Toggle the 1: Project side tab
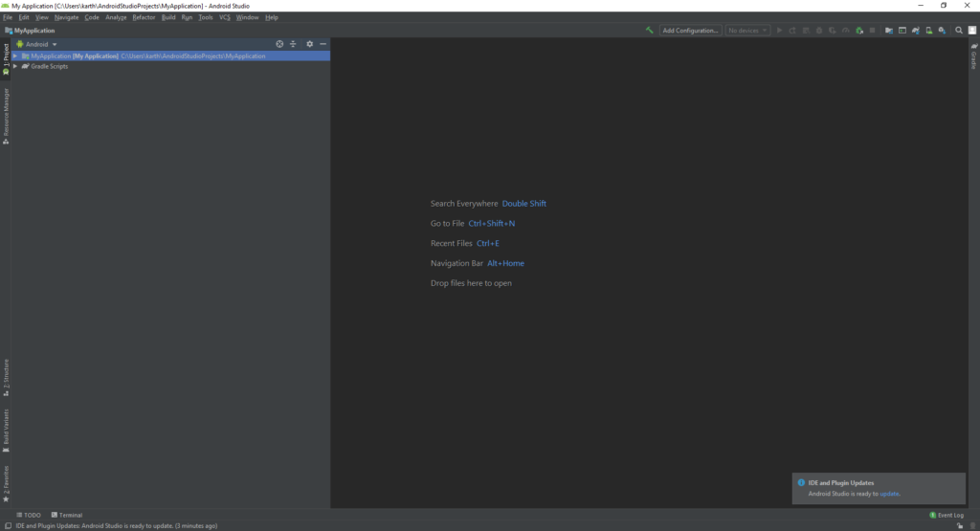The width and height of the screenshot is (980, 531). [x=7, y=59]
